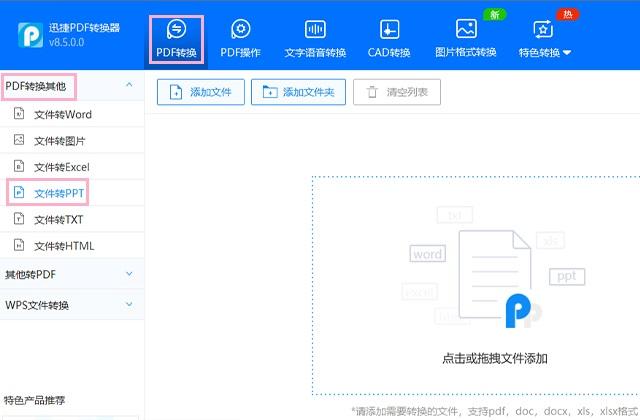640x420 pixels.
Task: Click the PDF转换 swap-arrows icon
Action: (x=176, y=29)
